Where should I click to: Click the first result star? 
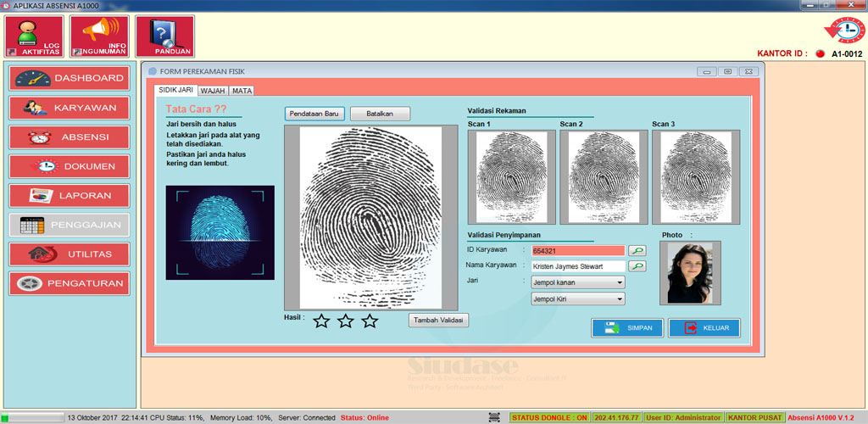click(321, 321)
